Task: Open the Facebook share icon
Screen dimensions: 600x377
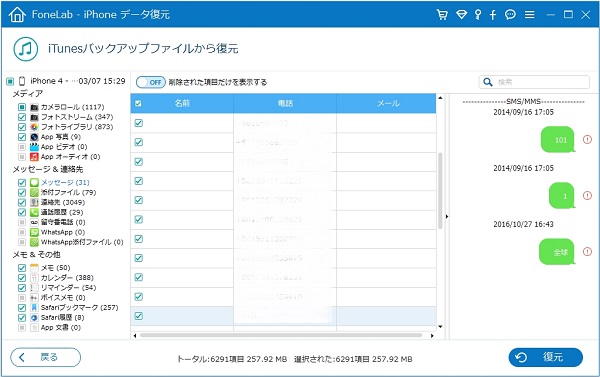Action: pos(493,15)
